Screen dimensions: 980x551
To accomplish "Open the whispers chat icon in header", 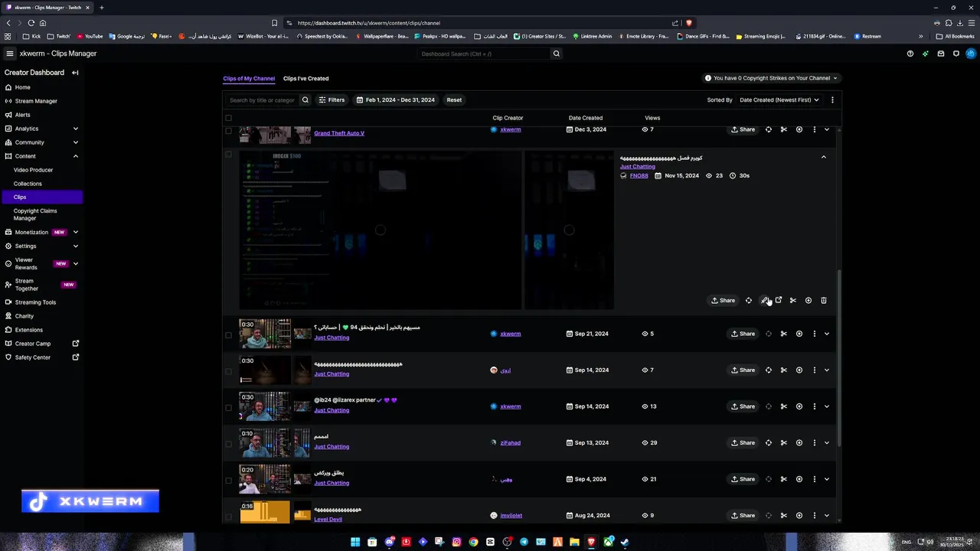I will (x=955, y=54).
